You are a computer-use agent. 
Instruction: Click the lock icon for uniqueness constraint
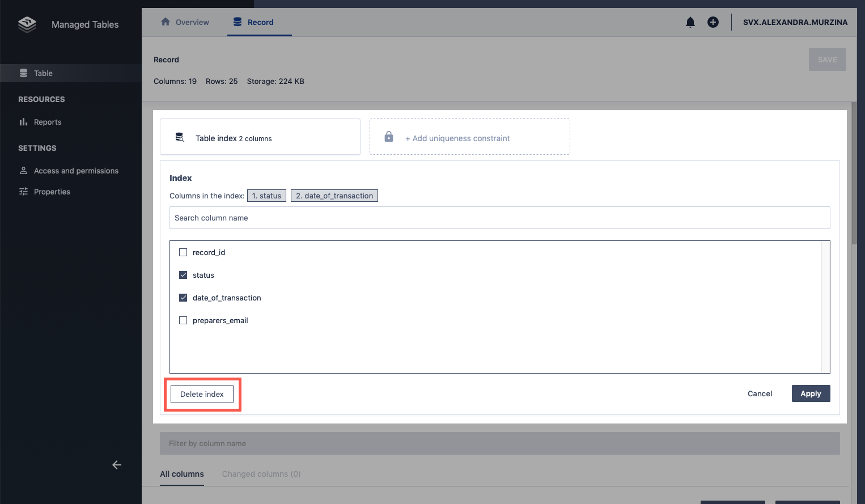coord(389,137)
